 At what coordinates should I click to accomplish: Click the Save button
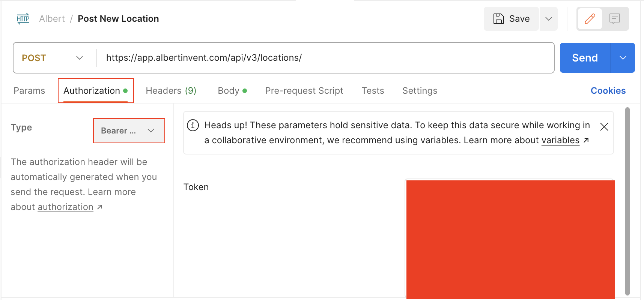pos(511,19)
